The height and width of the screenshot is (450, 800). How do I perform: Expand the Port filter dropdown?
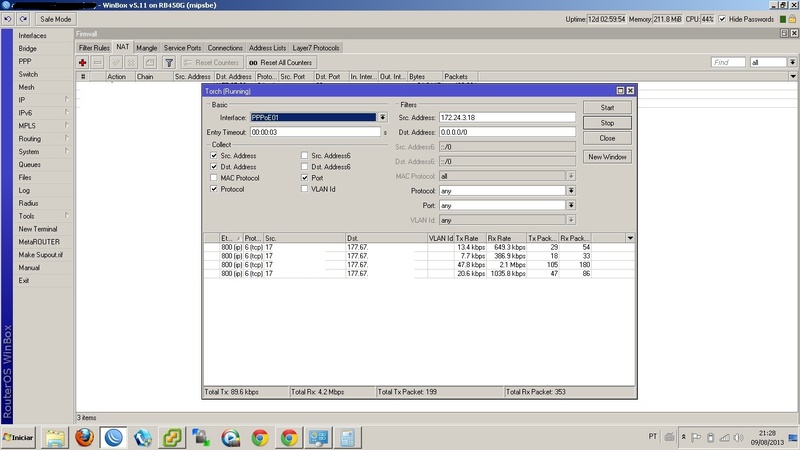pyautogui.click(x=571, y=205)
